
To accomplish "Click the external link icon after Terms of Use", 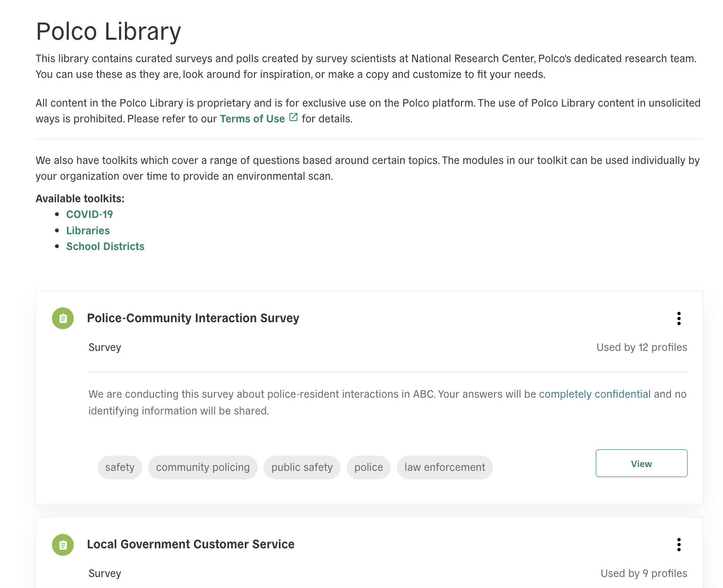I will [294, 117].
